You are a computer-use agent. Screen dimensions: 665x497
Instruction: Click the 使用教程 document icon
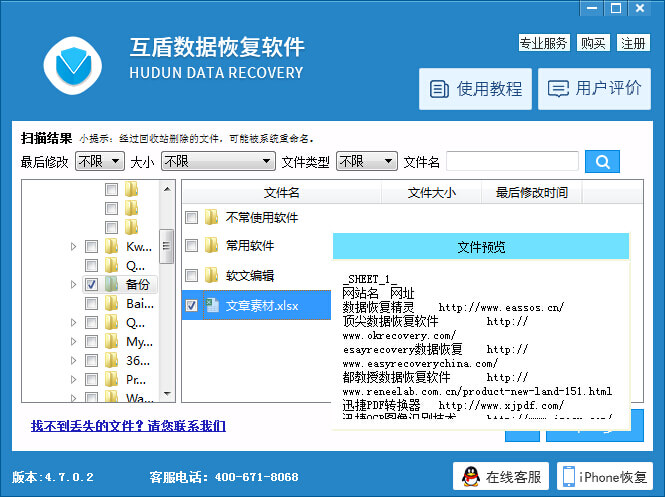coord(439,89)
